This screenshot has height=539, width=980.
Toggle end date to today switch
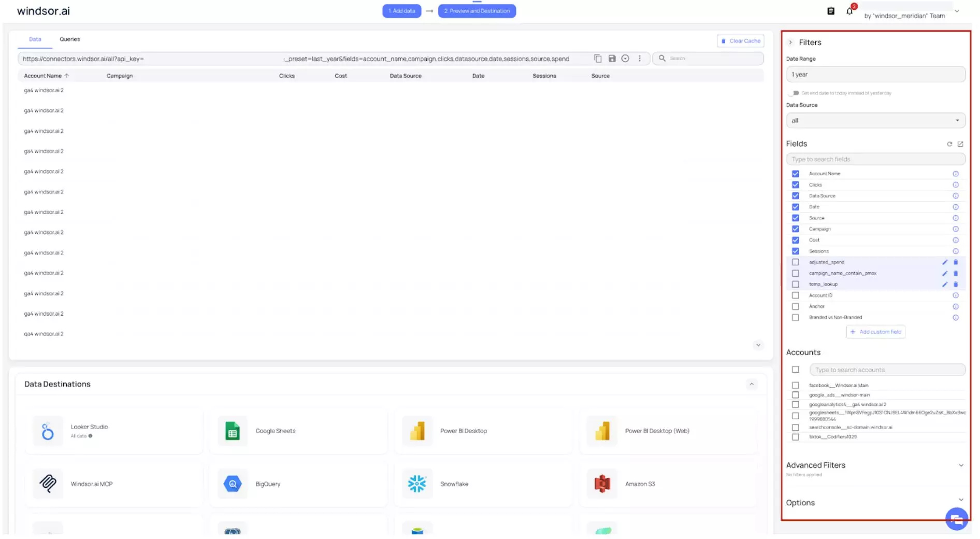point(794,93)
